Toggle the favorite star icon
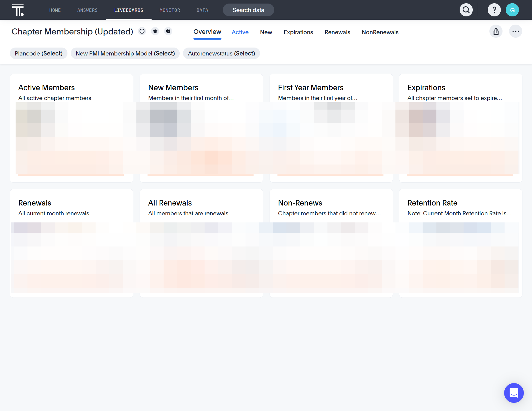 155,31
